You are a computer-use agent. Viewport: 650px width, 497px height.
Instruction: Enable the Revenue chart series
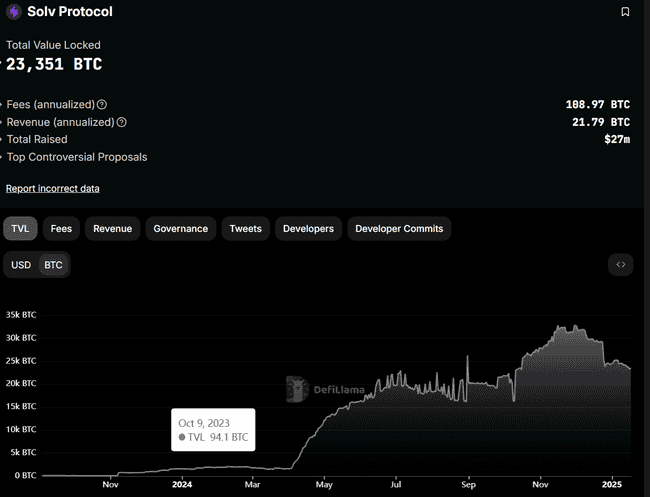pyautogui.click(x=112, y=229)
